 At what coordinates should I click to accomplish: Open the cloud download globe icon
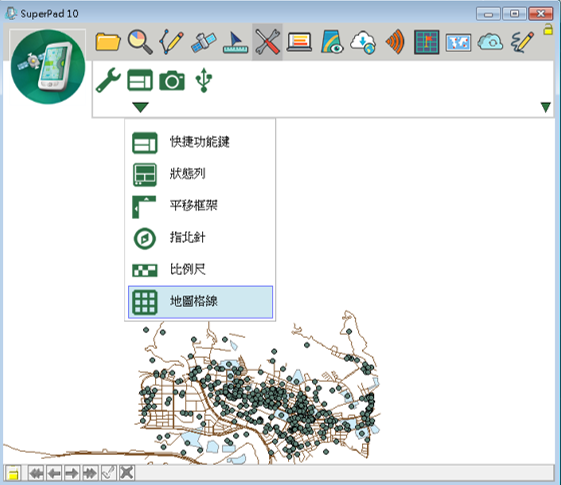pyautogui.click(x=363, y=42)
